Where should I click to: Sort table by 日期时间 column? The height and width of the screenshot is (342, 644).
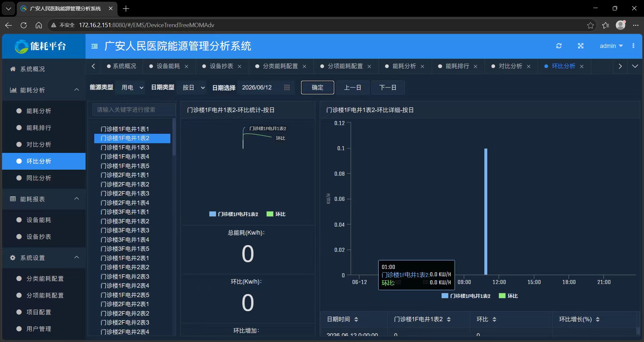[356, 320]
